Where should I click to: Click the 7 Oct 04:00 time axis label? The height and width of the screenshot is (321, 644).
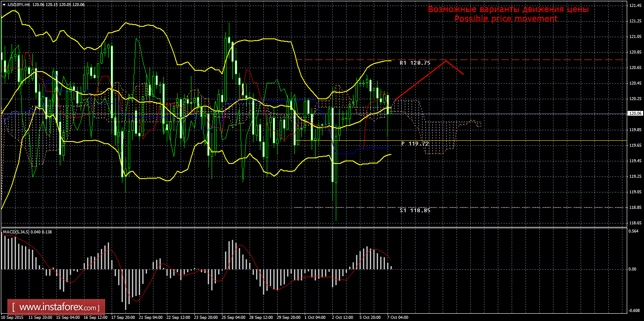397,318
